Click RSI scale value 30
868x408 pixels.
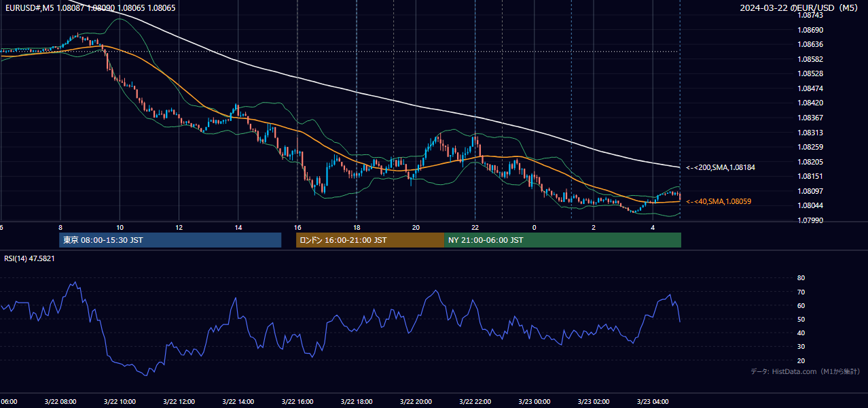coord(801,347)
